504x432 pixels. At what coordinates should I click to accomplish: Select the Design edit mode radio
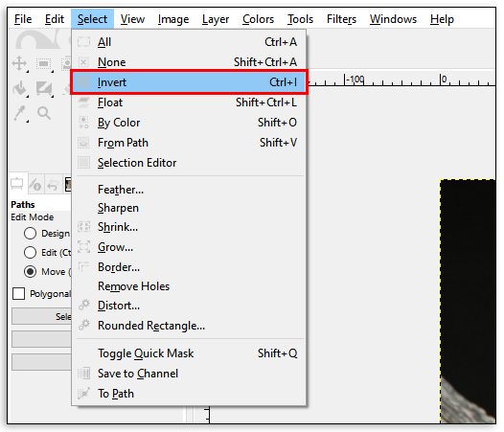[x=30, y=234]
